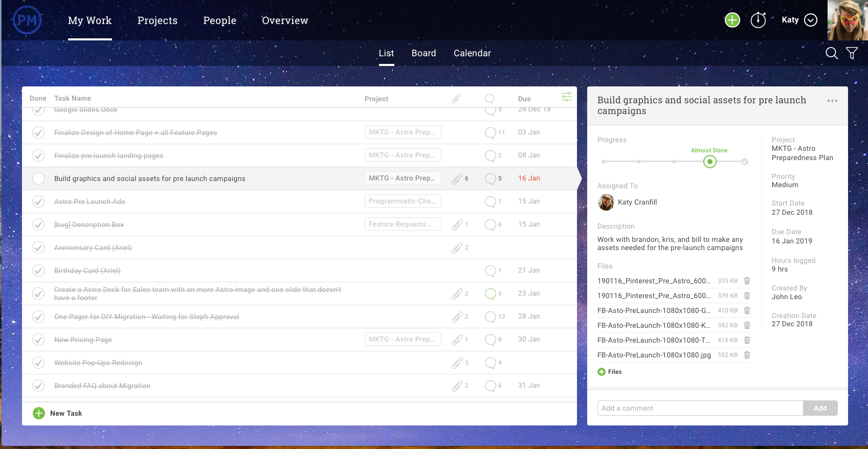The image size is (868, 449).
Task: Switch to the Board view tab
Action: (424, 53)
